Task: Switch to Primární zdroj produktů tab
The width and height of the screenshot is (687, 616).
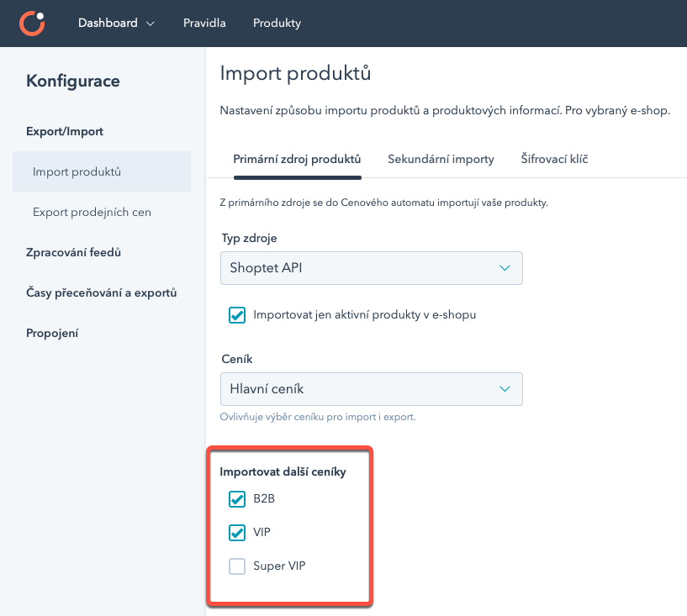Action: [297, 159]
